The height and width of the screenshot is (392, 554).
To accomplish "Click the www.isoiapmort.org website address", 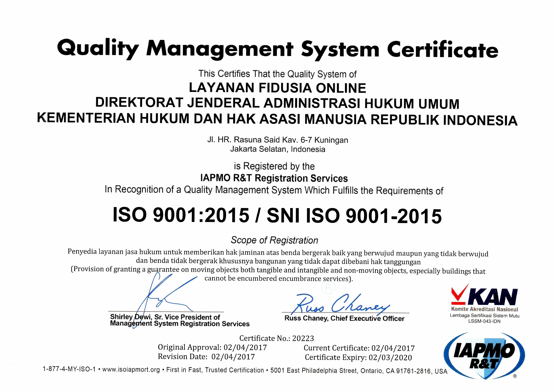I will [x=131, y=370].
